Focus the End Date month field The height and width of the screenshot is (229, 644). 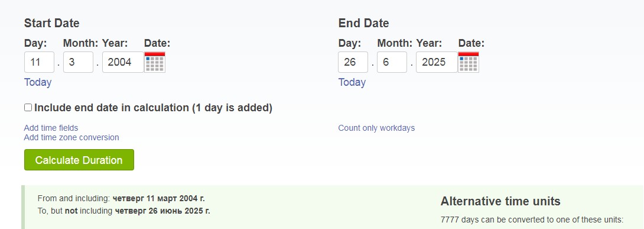coord(392,62)
